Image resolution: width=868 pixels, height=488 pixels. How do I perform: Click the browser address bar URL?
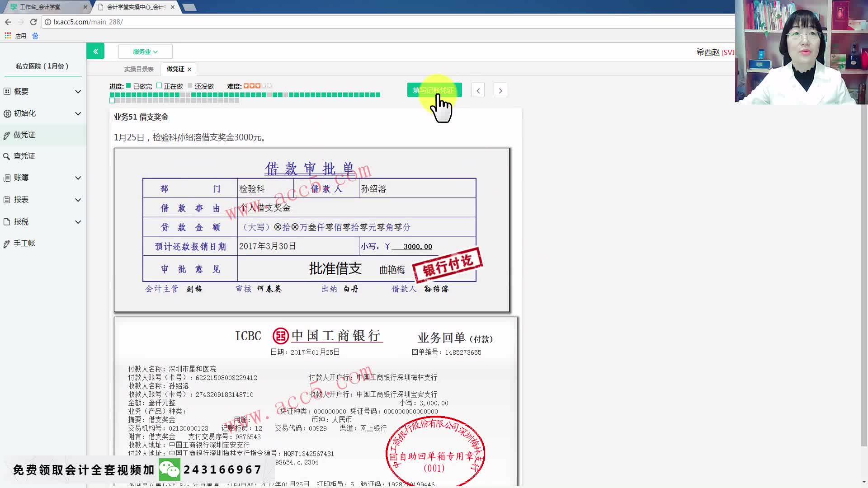click(x=88, y=22)
